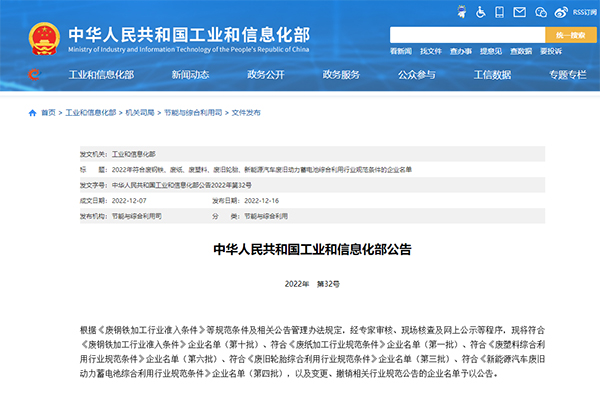Image resolution: width=600 pixels, height=393 pixels.
Task: Open the 公众参与 navigation menu
Action: (417, 75)
